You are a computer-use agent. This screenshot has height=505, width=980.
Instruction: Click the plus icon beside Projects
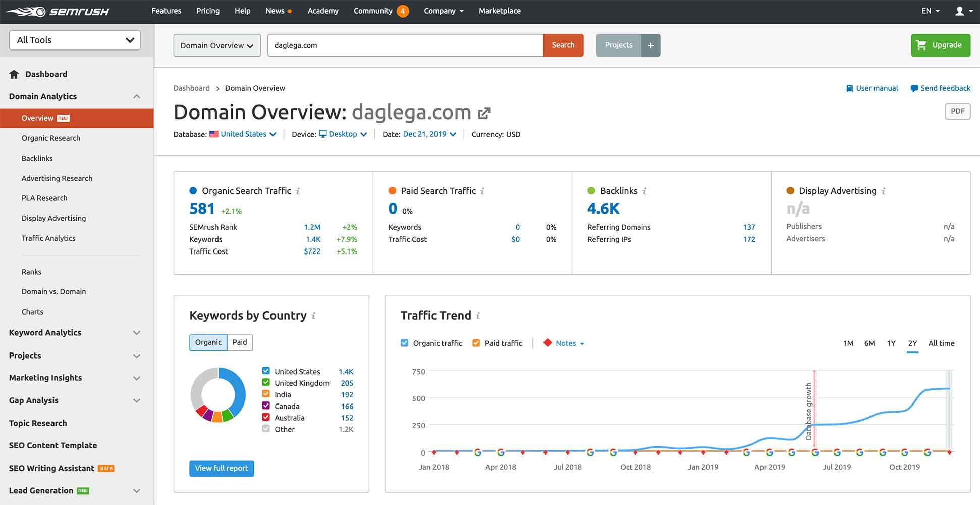(x=650, y=45)
